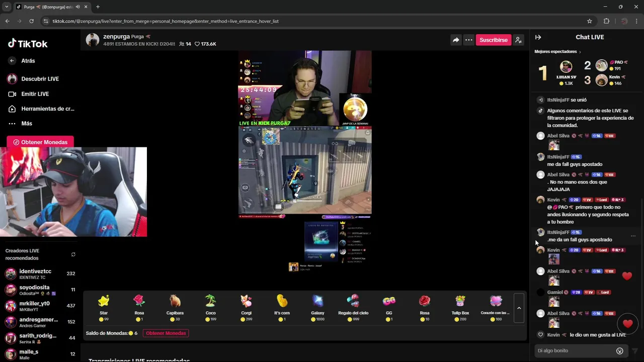The height and width of the screenshot is (362, 644).
Task: Send the Regalo del cielo gift
Action: click(x=353, y=307)
